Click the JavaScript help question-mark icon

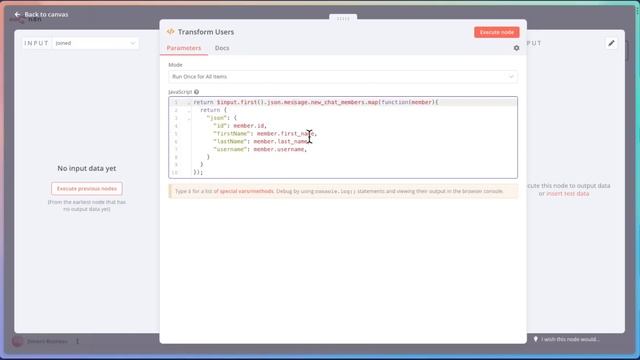coord(197,92)
